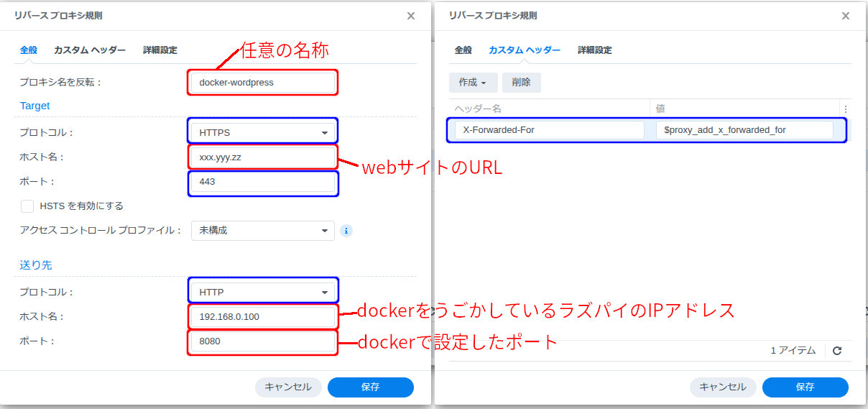The width and height of the screenshot is (868, 409).
Task: Click the destination host field 192.168.0.100
Action: 262,316
